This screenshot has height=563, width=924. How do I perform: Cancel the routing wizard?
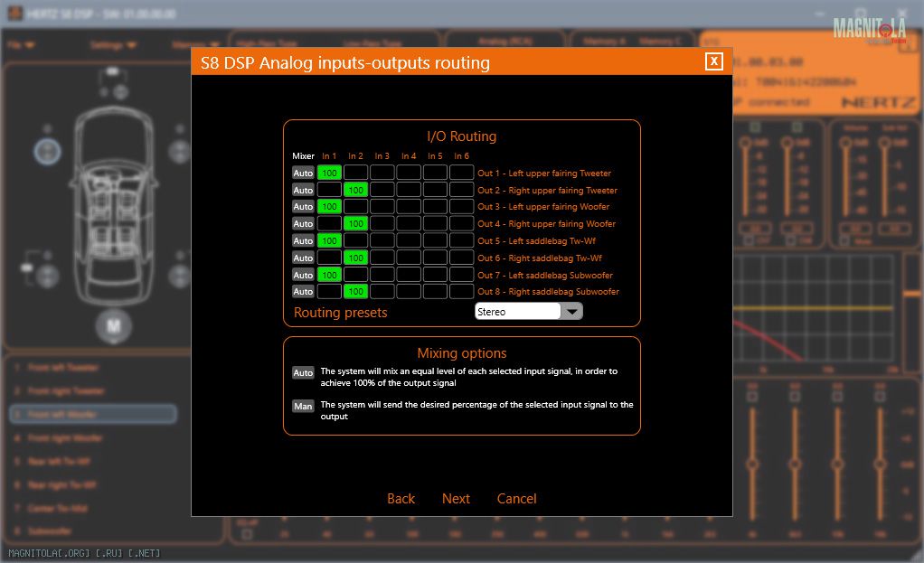click(x=516, y=498)
